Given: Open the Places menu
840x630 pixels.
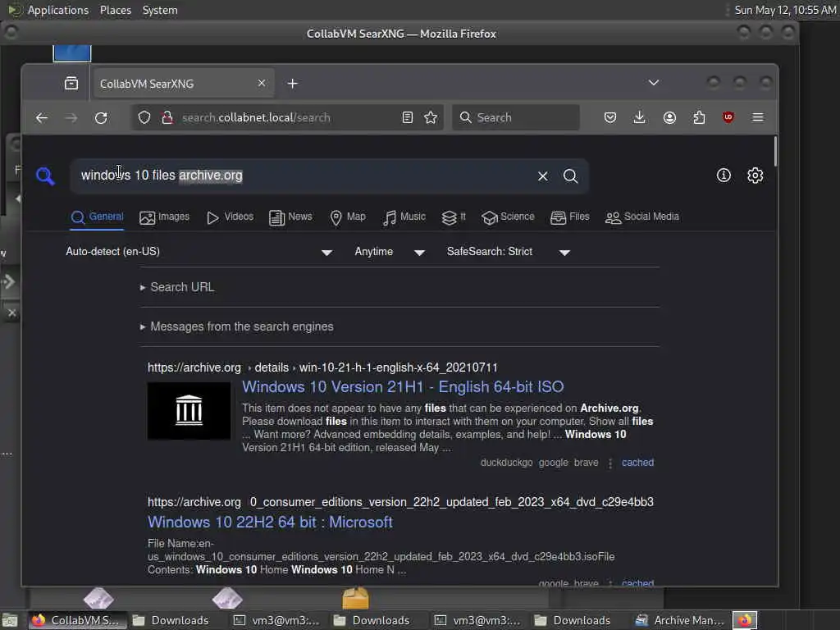Looking at the screenshot, I should coord(115,10).
